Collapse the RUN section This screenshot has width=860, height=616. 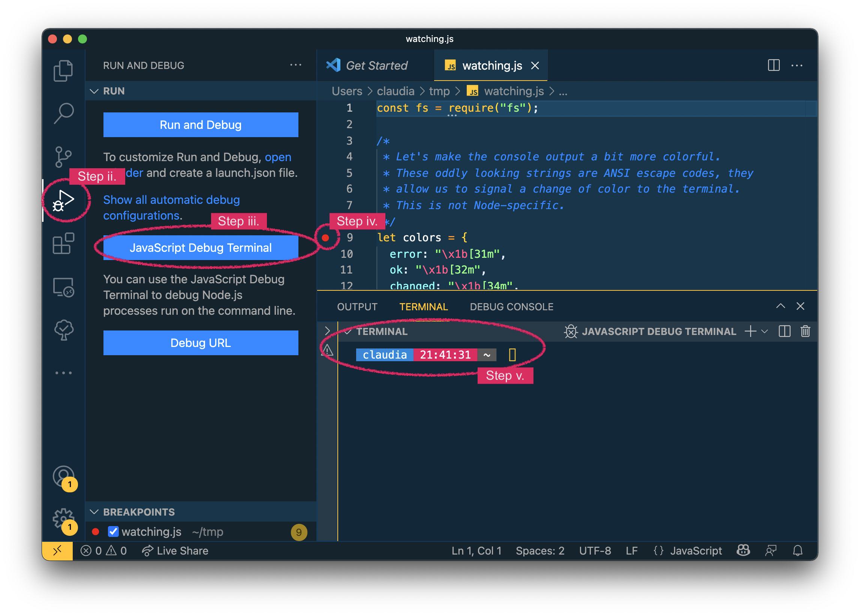click(94, 91)
